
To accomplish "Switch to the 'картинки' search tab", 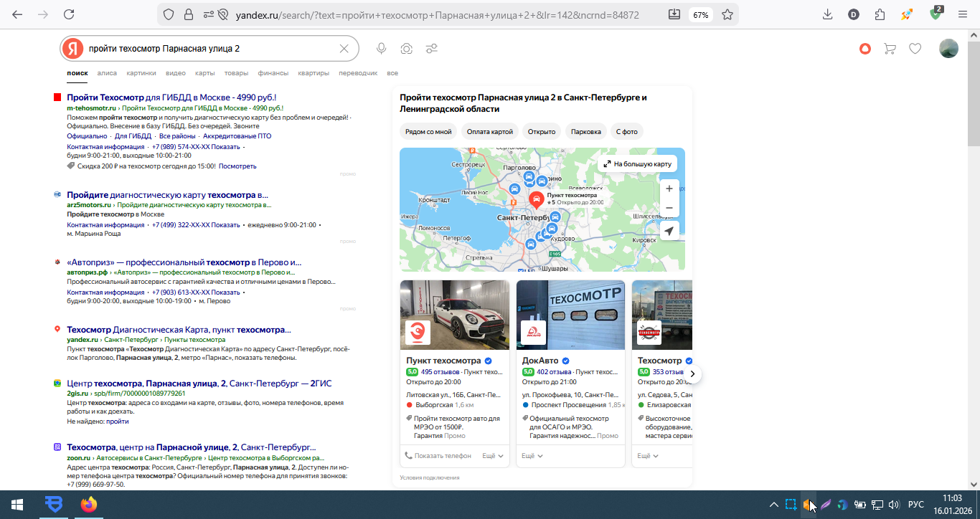I will click(141, 73).
